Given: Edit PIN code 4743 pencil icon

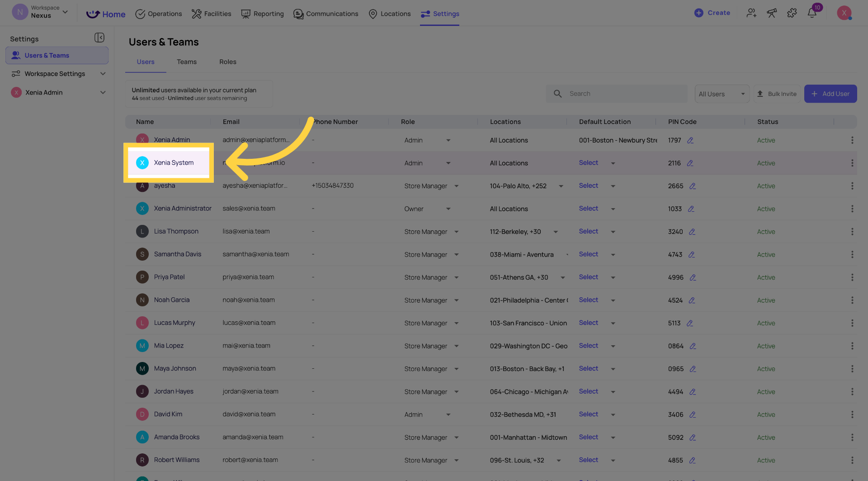Looking at the screenshot, I should click(x=692, y=255).
